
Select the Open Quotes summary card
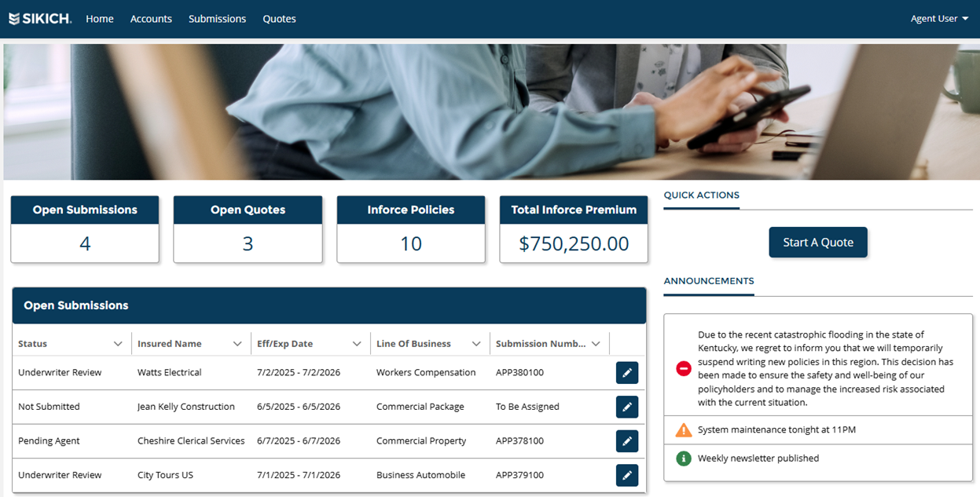coord(248,229)
